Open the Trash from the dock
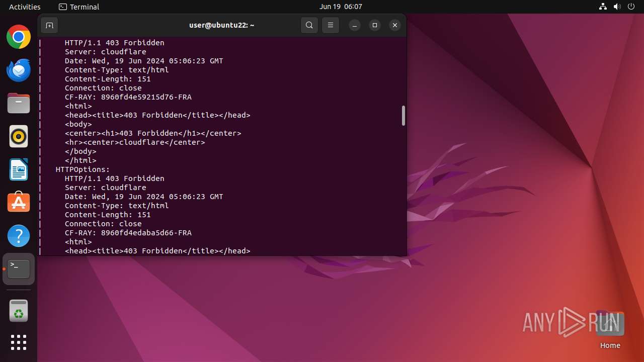 pos(19,311)
